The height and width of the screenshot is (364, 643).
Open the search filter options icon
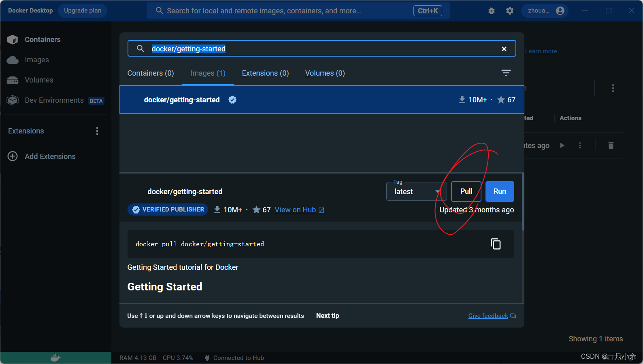coord(506,73)
